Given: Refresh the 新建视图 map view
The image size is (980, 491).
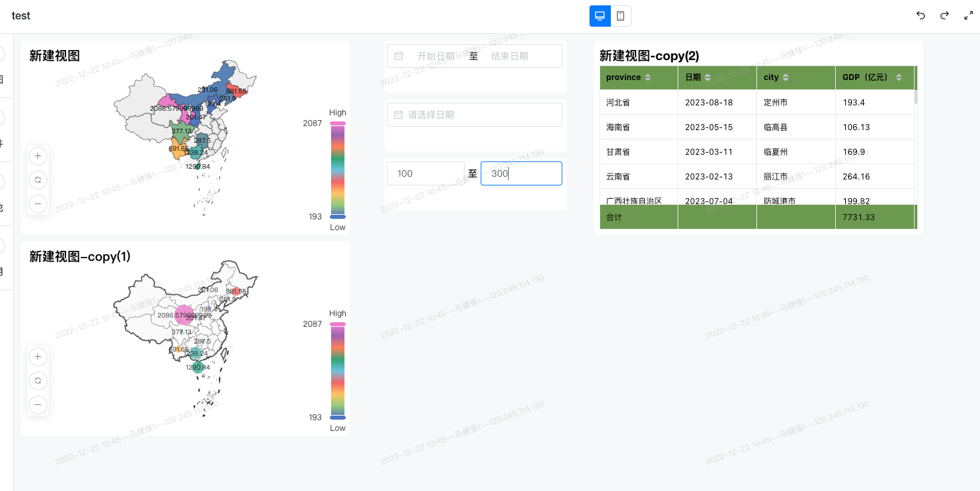Looking at the screenshot, I should coord(38,180).
